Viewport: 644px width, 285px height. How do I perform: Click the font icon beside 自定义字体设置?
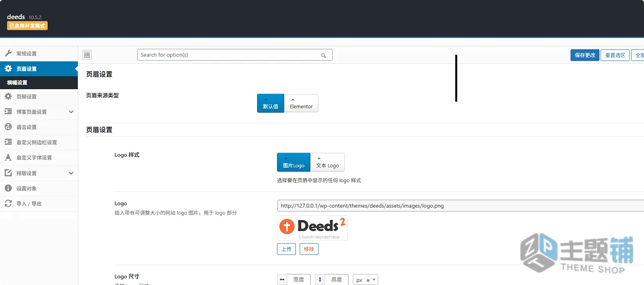[x=8, y=158]
